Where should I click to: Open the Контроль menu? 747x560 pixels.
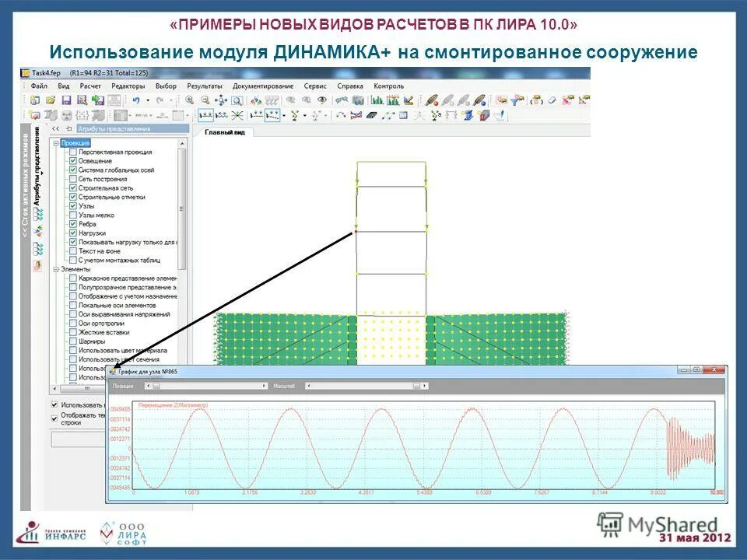click(389, 86)
